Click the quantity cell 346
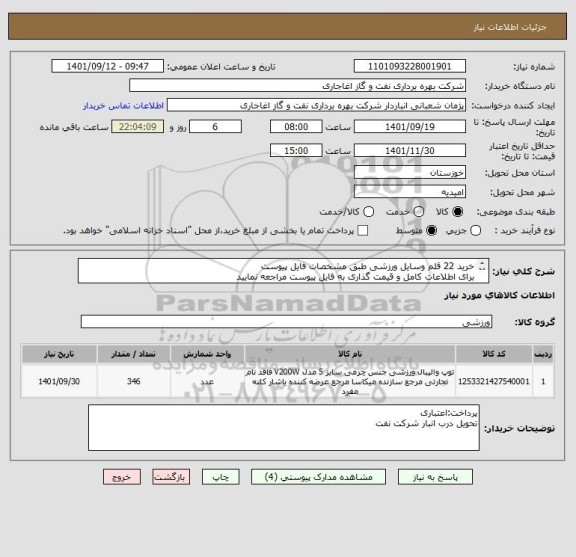Screen dimensions: 576x557 pos(133,381)
